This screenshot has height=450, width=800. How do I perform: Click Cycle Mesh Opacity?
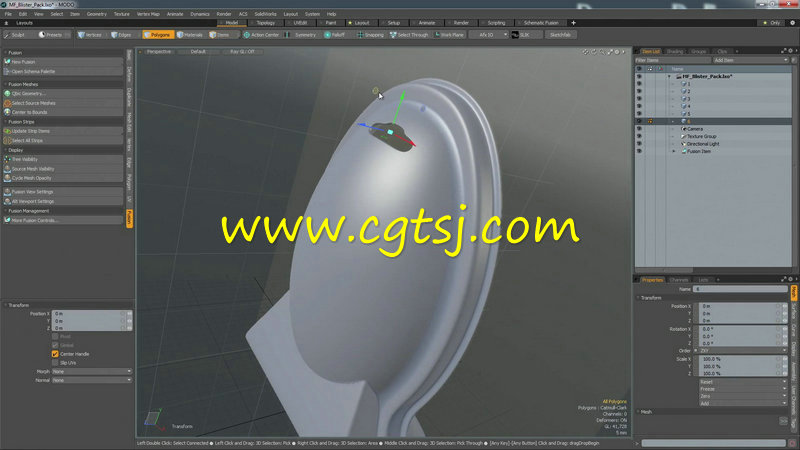[x=63, y=178]
